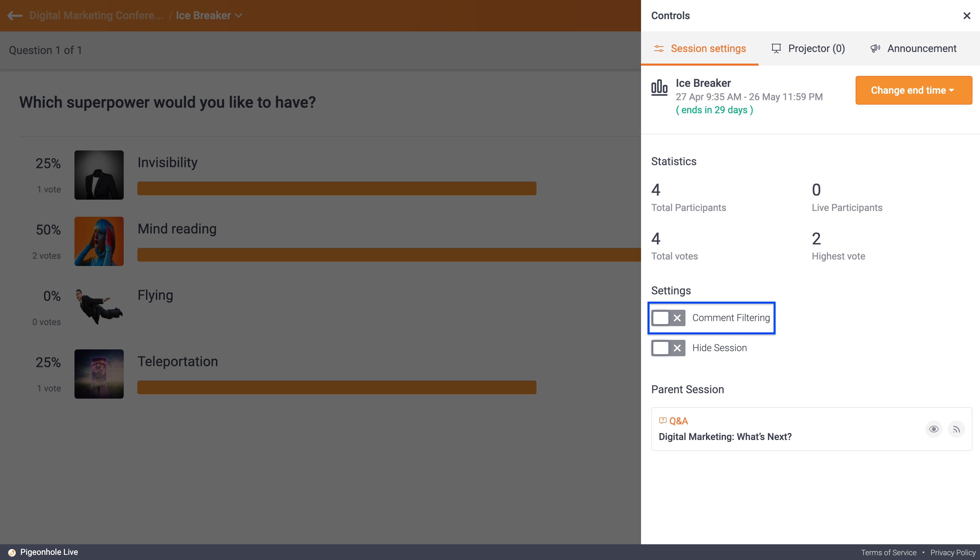Click the 'Parent Session' heading
The height and width of the screenshot is (560, 980).
tap(687, 389)
